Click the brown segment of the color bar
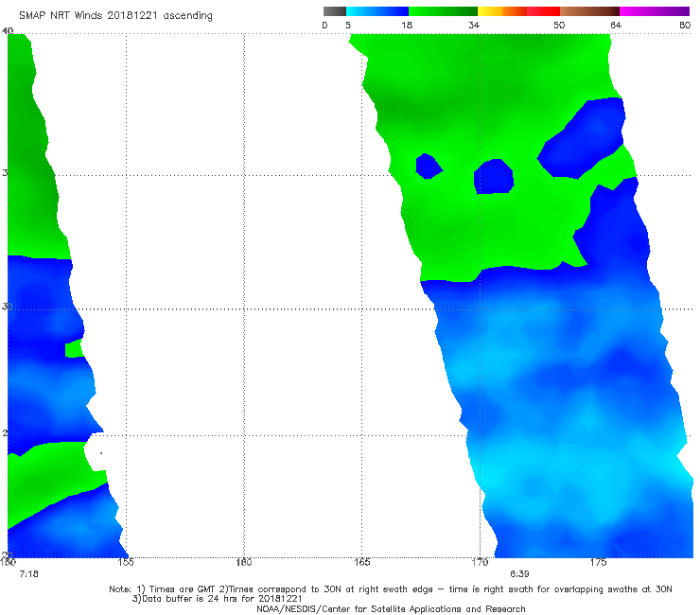The width and height of the screenshot is (700, 615). click(589, 11)
